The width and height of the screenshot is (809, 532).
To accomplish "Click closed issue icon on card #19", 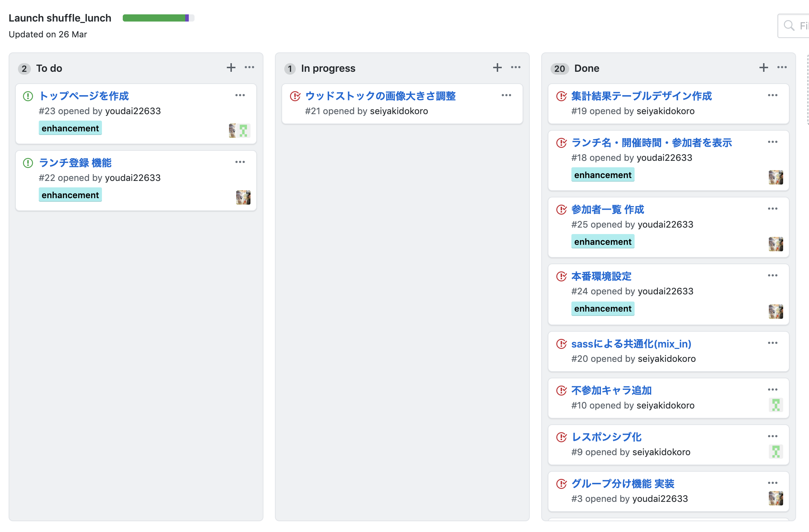I will click(561, 96).
